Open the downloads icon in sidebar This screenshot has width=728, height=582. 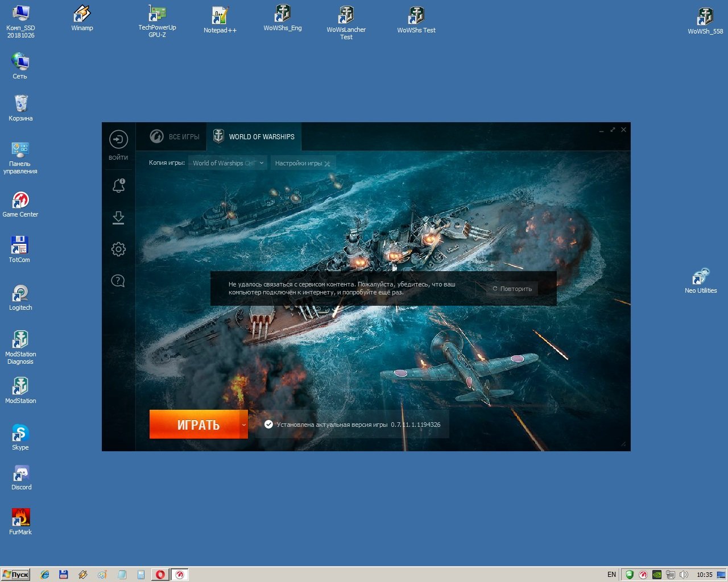[x=118, y=218]
